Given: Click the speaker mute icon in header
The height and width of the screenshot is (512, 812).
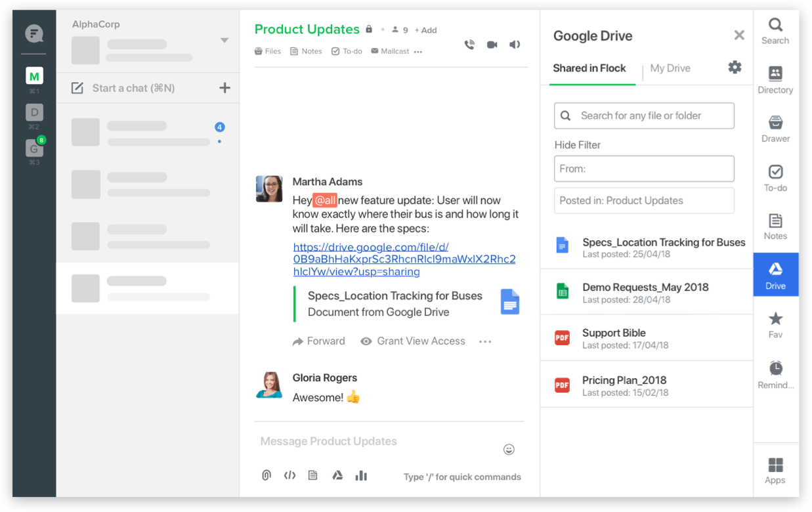Looking at the screenshot, I should [x=515, y=45].
